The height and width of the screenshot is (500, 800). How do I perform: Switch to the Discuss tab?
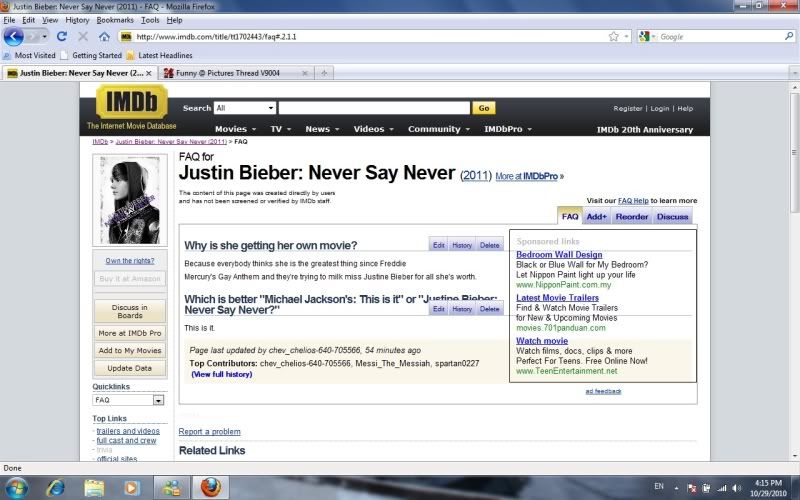pyautogui.click(x=672, y=217)
